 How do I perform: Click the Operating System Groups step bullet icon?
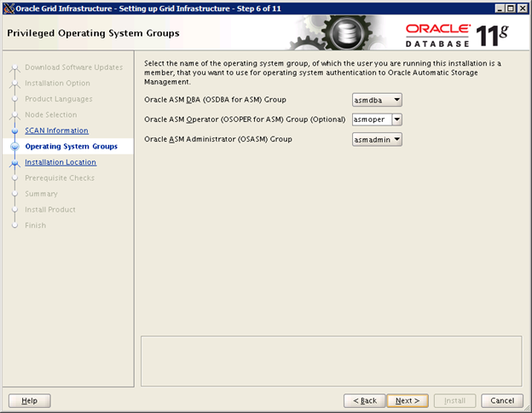14,147
